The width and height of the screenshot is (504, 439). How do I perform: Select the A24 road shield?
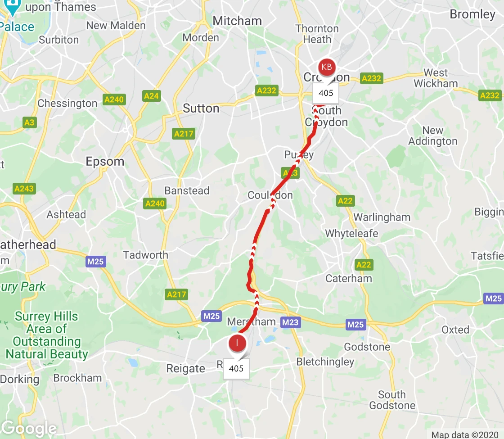click(151, 96)
